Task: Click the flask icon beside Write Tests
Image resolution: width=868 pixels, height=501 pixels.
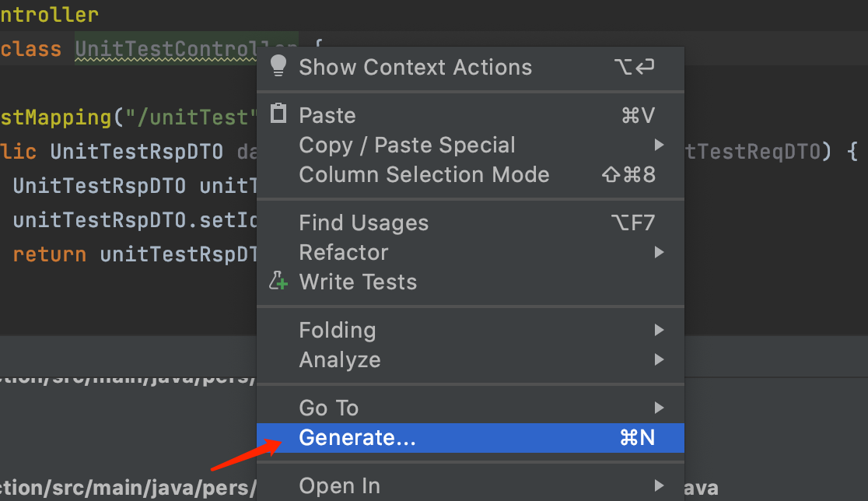Action: click(278, 281)
